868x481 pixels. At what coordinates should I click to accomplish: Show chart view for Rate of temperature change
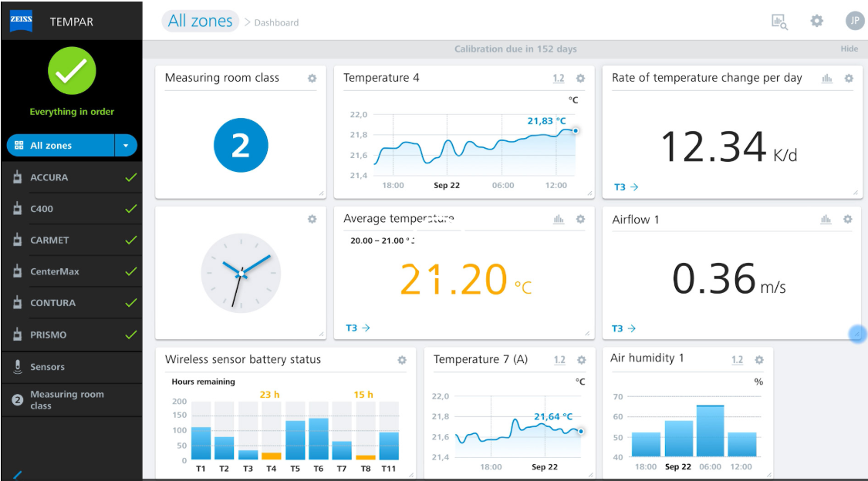coord(827,79)
